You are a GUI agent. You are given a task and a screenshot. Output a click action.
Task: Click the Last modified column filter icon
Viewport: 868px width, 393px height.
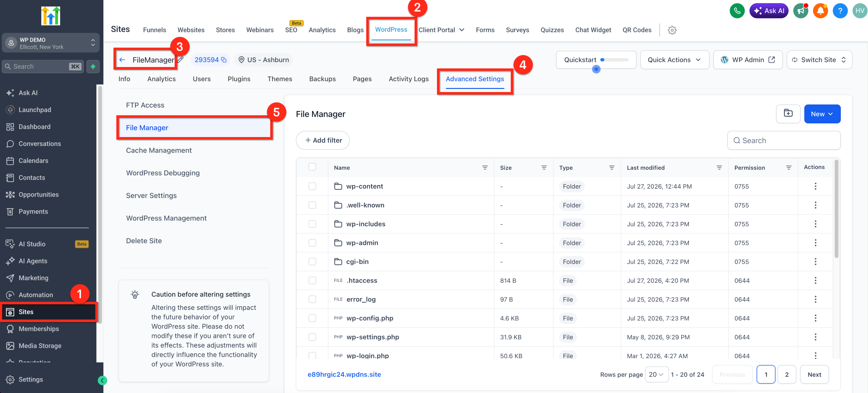coord(719,168)
